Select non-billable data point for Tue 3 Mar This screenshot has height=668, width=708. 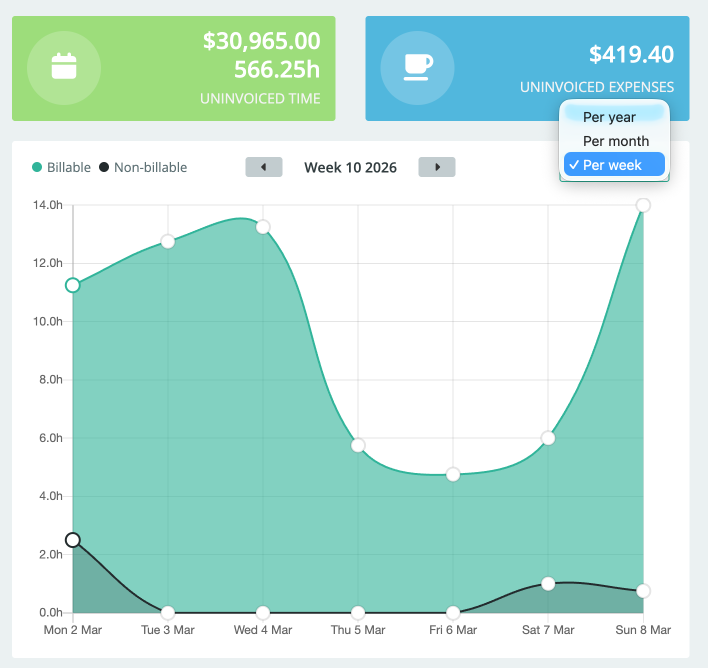(x=168, y=613)
